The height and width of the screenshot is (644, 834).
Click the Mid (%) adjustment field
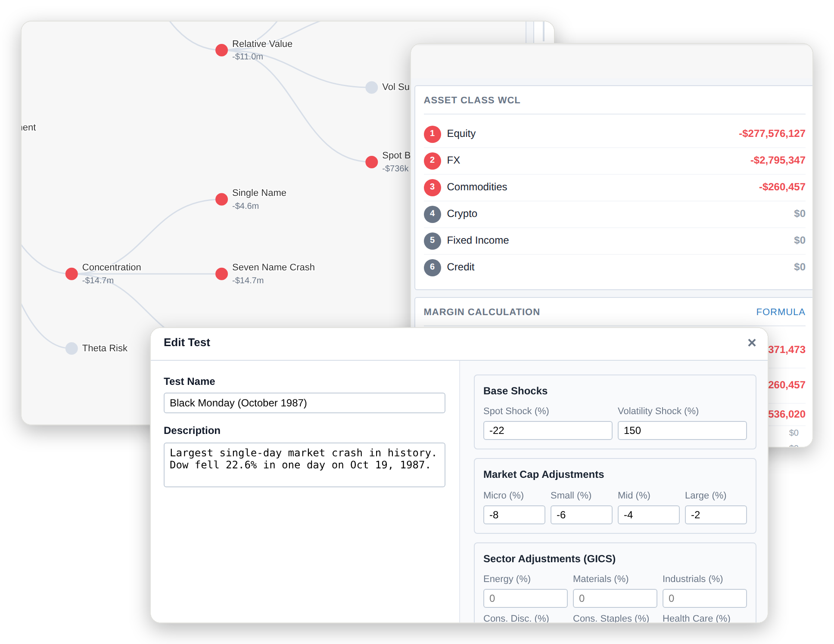pyautogui.click(x=648, y=515)
